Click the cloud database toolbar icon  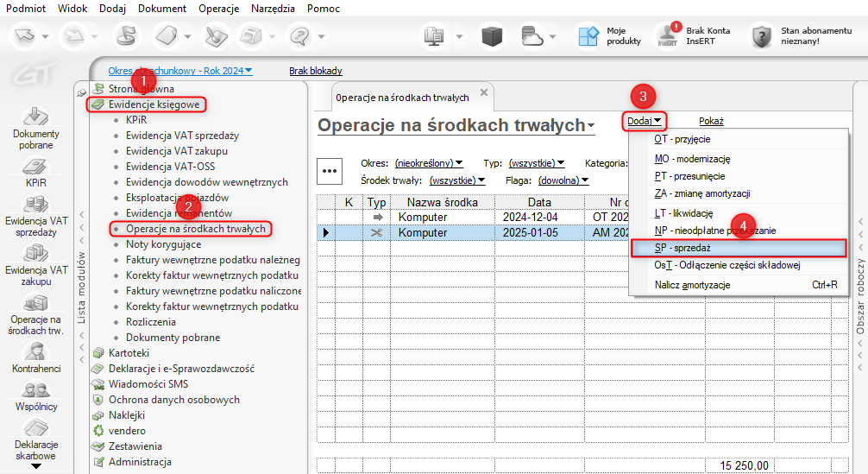point(531,36)
